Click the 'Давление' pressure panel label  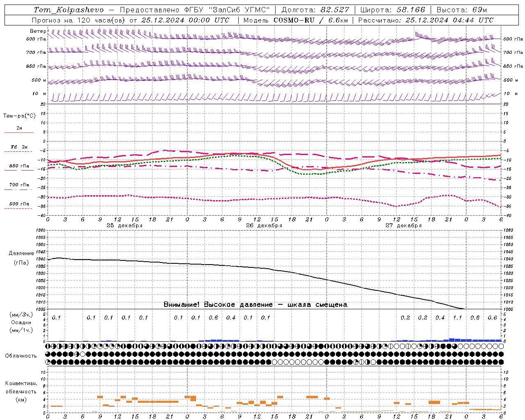point(21,253)
